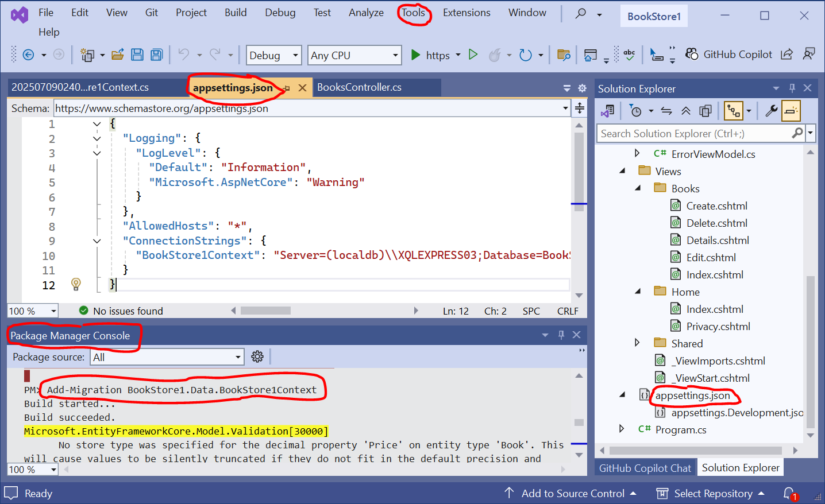The image size is (825, 504).
Task: Toggle Show All Files in Solution Explorer
Action: point(706,111)
